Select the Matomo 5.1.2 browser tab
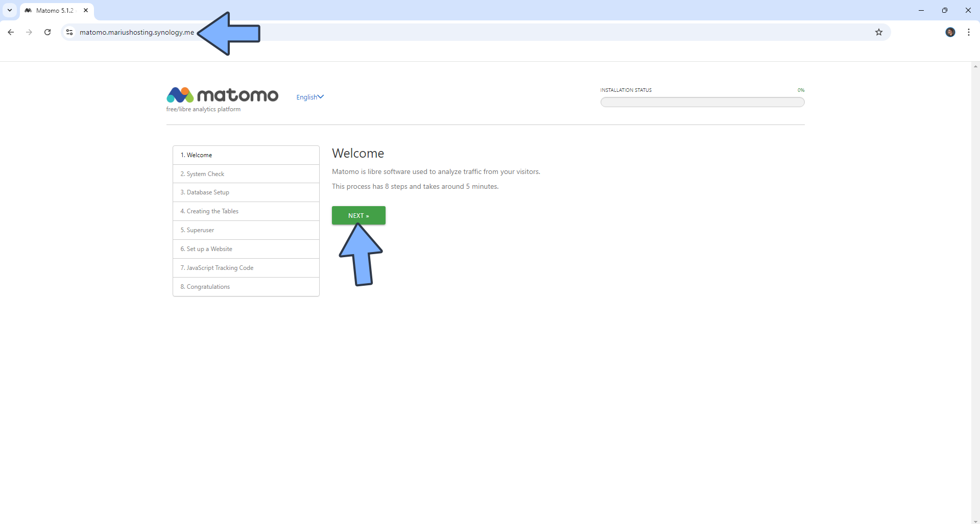This screenshot has height=524, width=980. point(57,10)
